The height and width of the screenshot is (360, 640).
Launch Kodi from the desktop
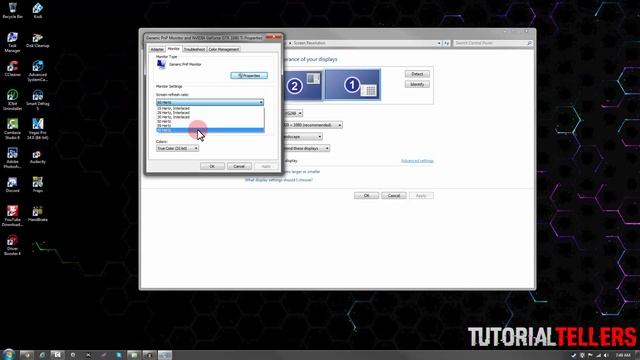pyautogui.click(x=38, y=11)
